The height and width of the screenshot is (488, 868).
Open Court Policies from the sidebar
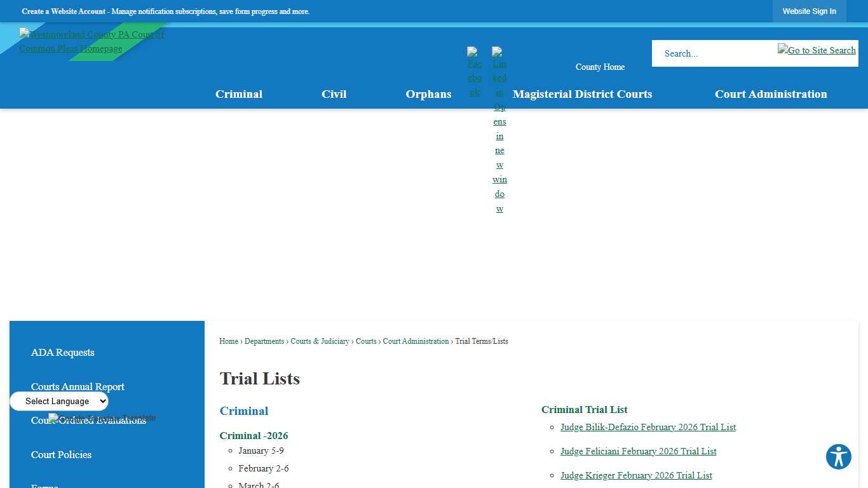coord(61,455)
